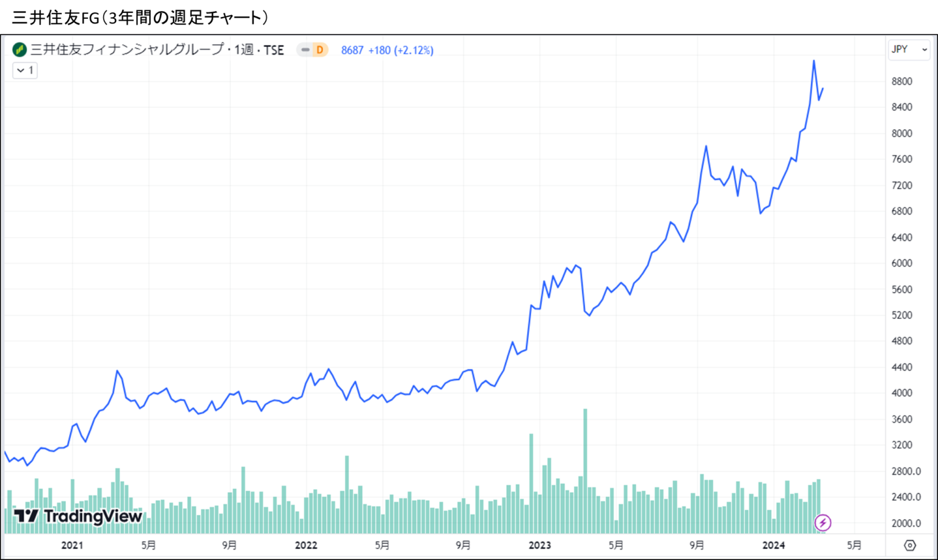Click the price value 8687
Viewport: 938px width, 560px height.
click(x=352, y=50)
